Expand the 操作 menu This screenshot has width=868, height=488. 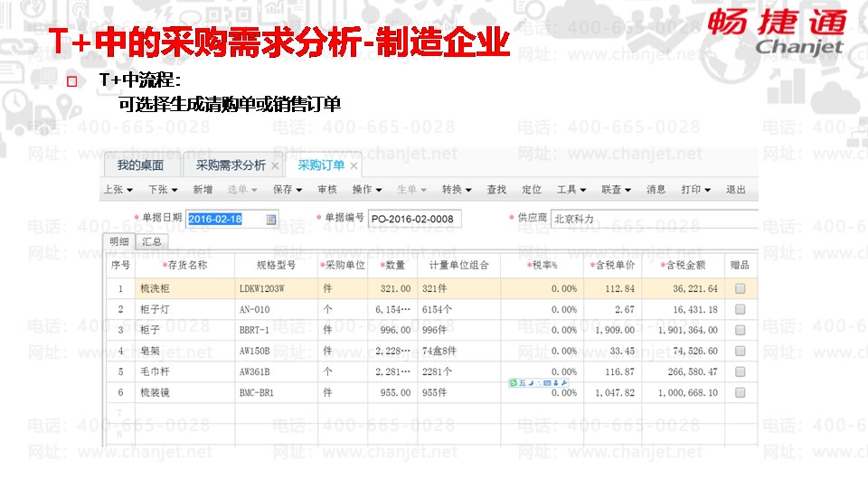[x=367, y=190]
